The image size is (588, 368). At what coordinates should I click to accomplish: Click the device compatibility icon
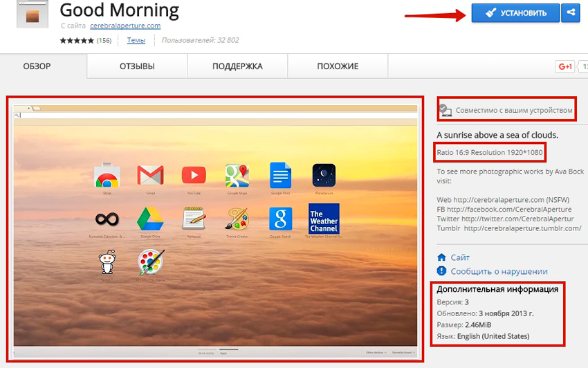point(445,110)
